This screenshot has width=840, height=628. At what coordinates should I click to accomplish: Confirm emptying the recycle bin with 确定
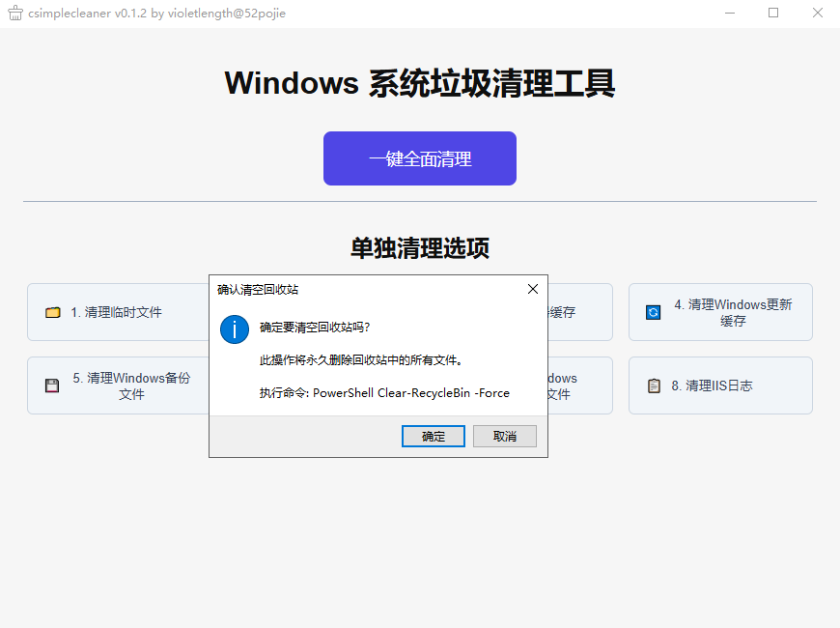[433, 436]
